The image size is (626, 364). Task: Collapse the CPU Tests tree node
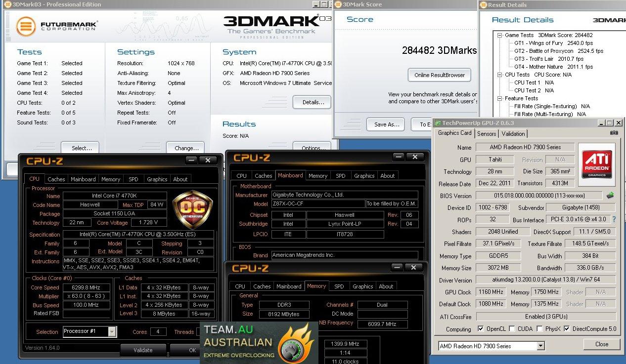[499, 75]
